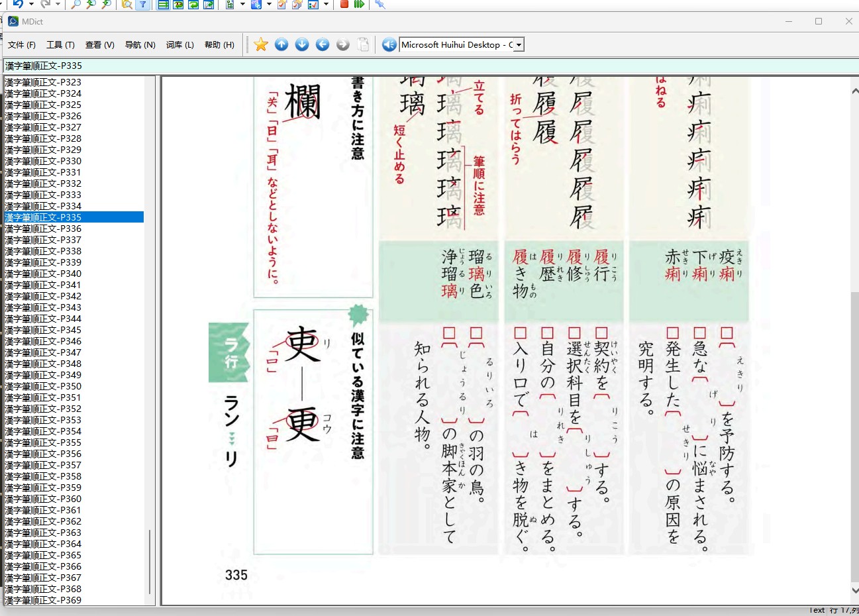Select entry 漢字筆順正文-P323
859x616 pixels.
(74, 82)
